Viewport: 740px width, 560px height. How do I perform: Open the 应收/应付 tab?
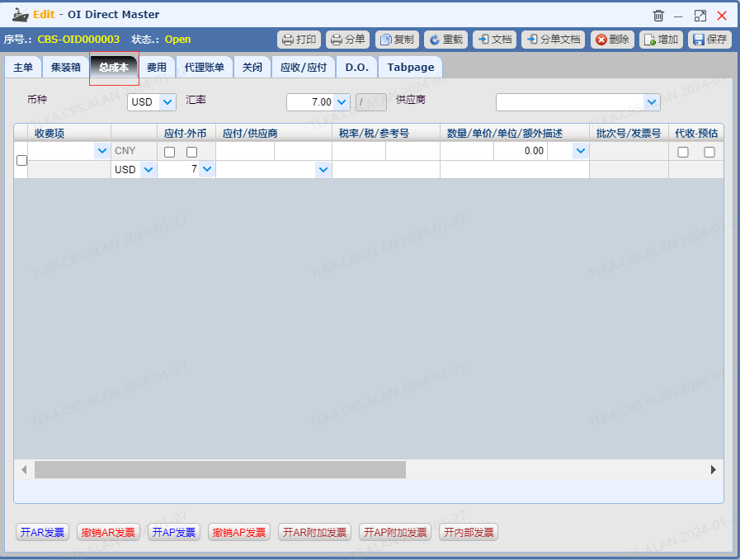[304, 68]
